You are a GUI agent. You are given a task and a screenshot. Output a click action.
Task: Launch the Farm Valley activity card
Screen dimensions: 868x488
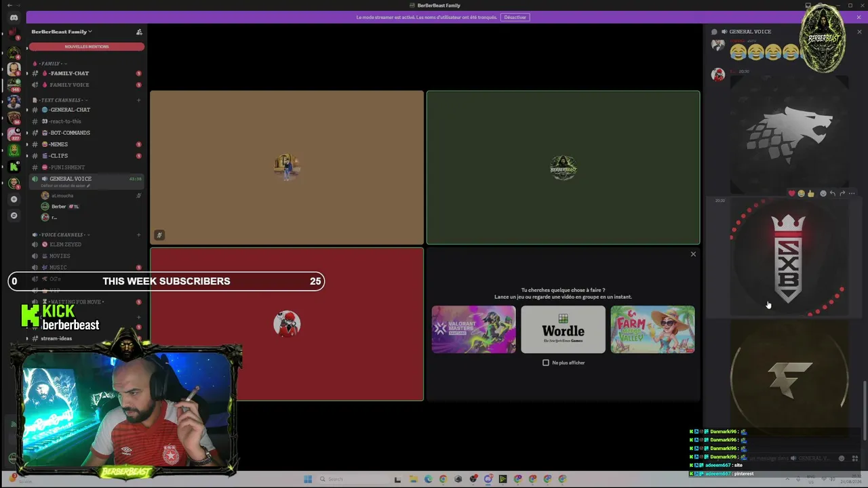(652, 329)
